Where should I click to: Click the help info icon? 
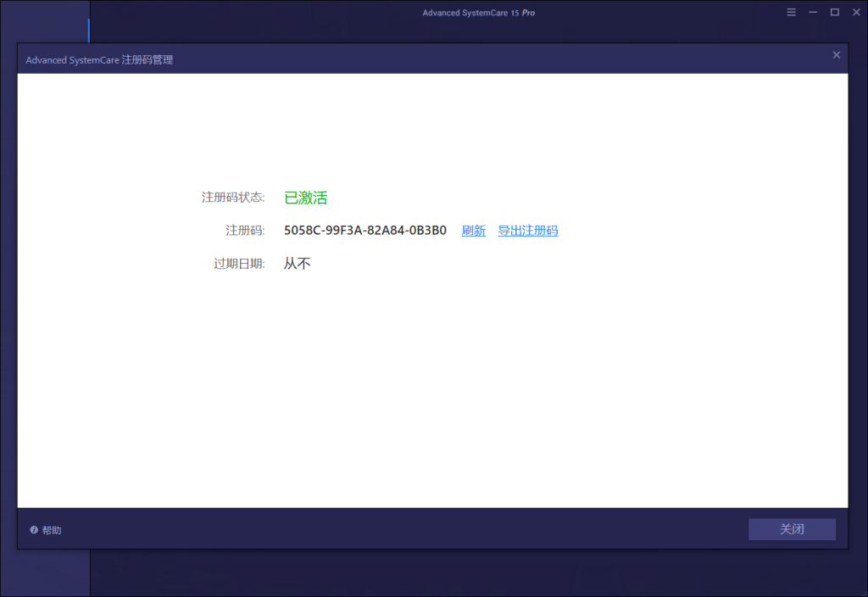coord(34,530)
